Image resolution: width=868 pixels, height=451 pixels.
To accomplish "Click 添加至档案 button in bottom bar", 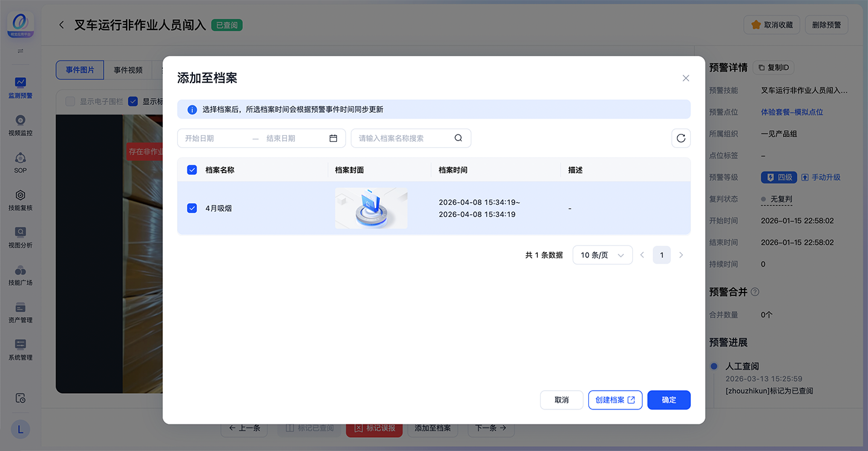I will tap(433, 428).
